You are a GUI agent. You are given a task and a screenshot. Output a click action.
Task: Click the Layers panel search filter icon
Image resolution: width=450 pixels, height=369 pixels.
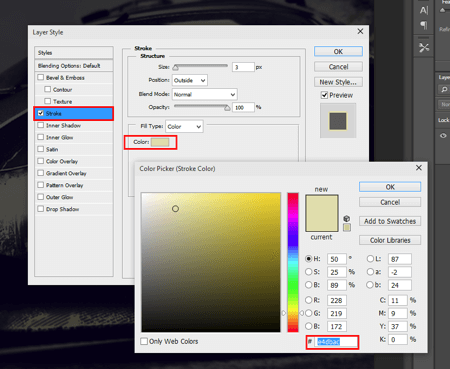point(444,89)
